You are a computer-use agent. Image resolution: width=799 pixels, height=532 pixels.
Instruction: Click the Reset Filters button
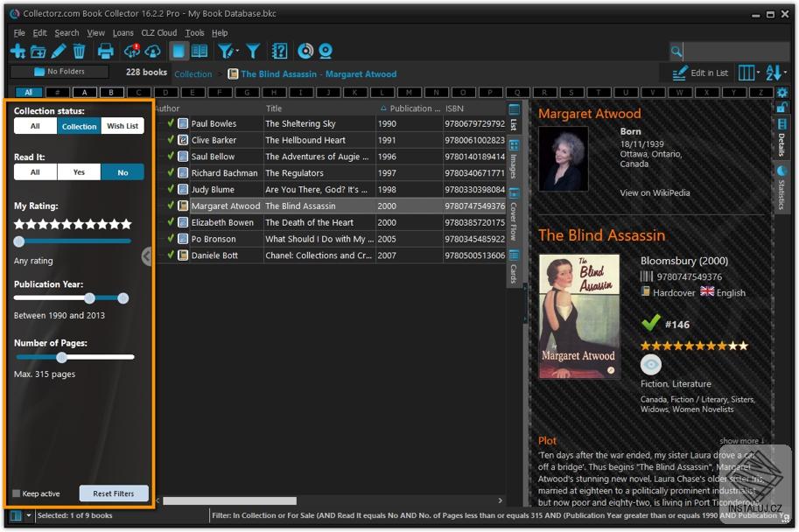pos(114,493)
